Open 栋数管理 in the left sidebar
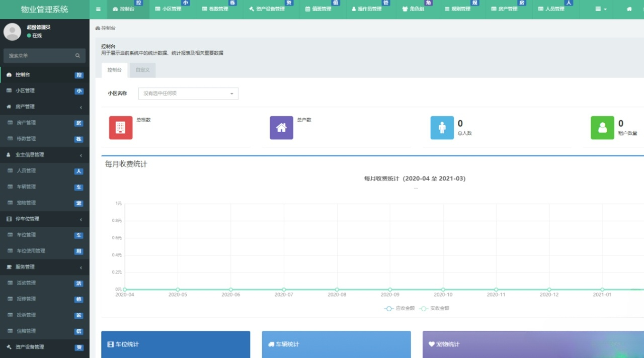Screen dimensions: 644x358 tap(45, 139)
